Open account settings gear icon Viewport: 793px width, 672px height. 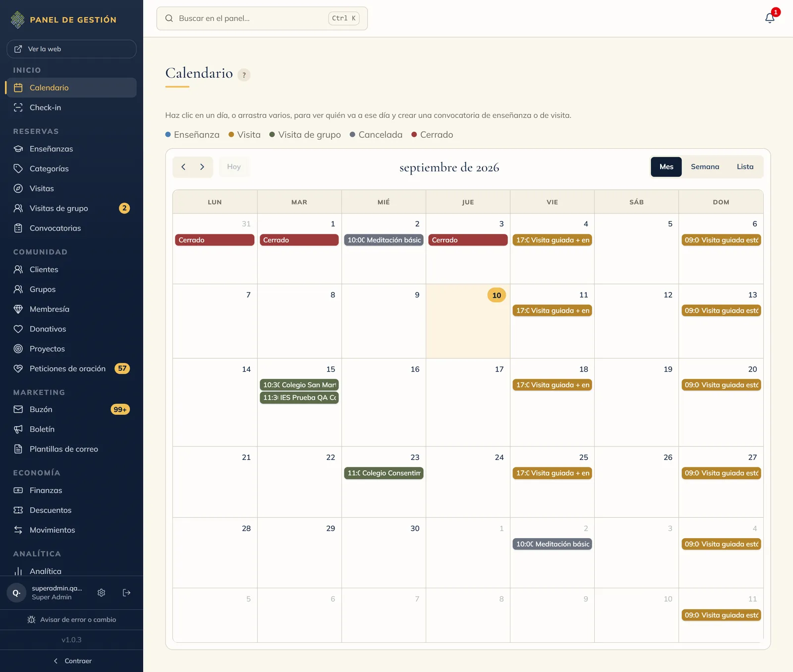coord(102,593)
